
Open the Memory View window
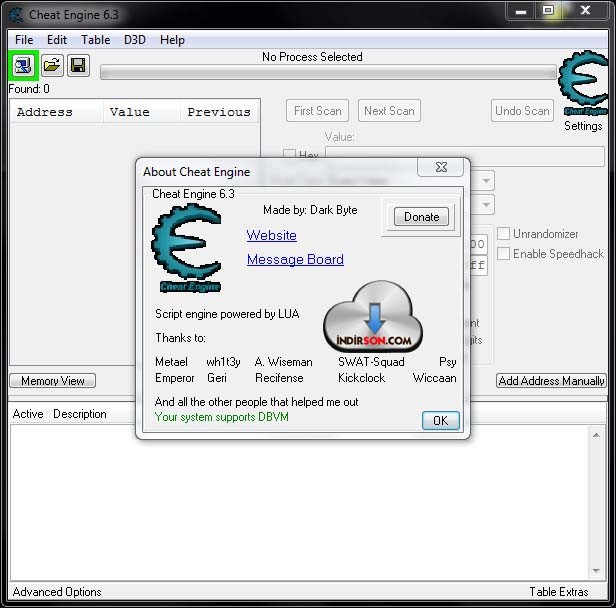[53, 381]
